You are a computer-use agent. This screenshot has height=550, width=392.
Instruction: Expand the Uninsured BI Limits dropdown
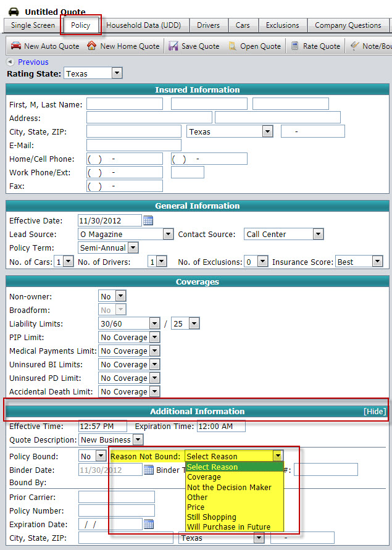tap(154, 364)
